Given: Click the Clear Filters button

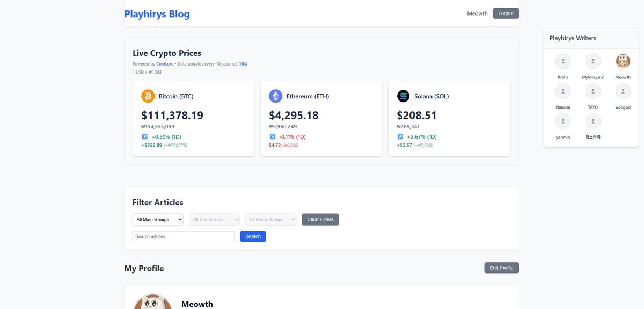Looking at the screenshot, I should coord(320,219).
